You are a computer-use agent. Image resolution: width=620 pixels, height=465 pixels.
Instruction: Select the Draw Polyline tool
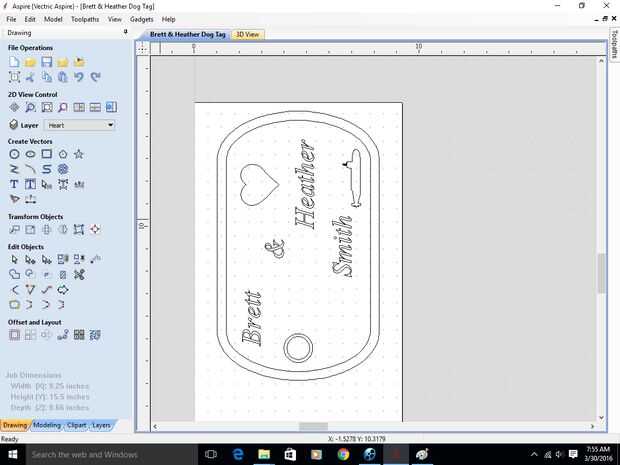click(14, 169)
